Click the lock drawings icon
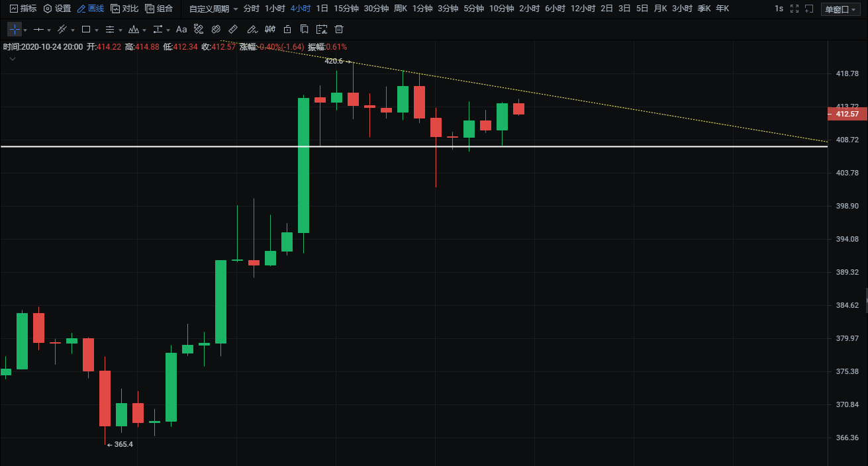 coord(287,30)
